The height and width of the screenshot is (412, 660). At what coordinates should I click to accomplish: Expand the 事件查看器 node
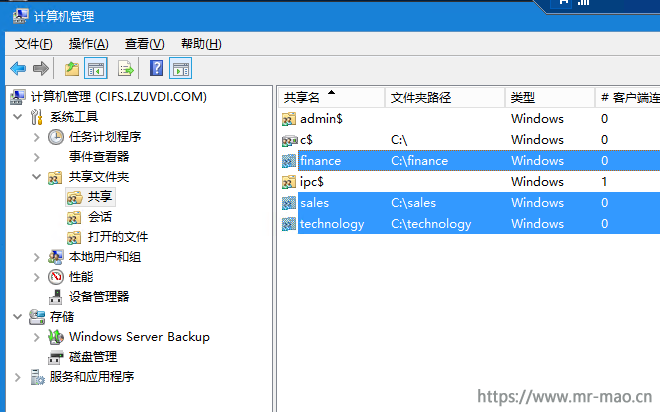pos(37,157)
